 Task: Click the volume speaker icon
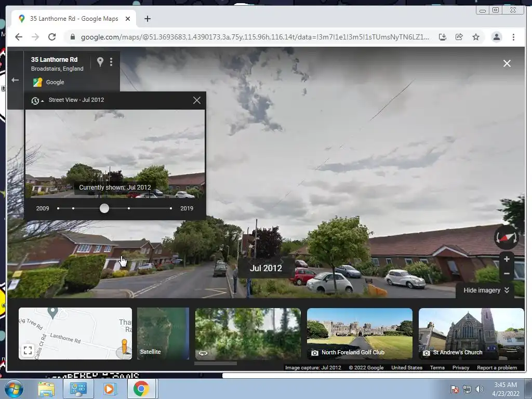point(479,389)
